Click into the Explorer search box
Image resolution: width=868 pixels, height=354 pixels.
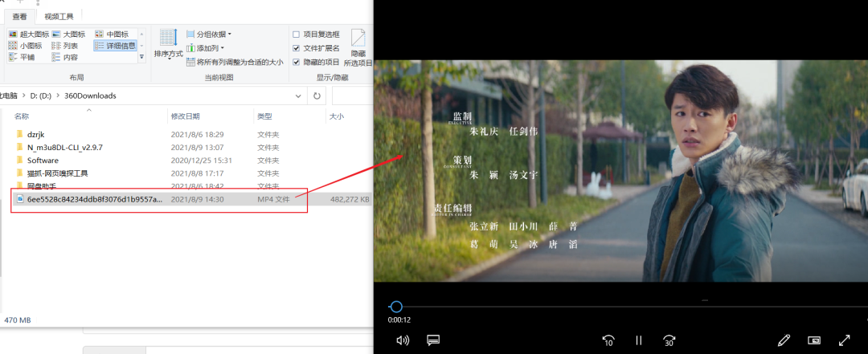pos(353,96)
